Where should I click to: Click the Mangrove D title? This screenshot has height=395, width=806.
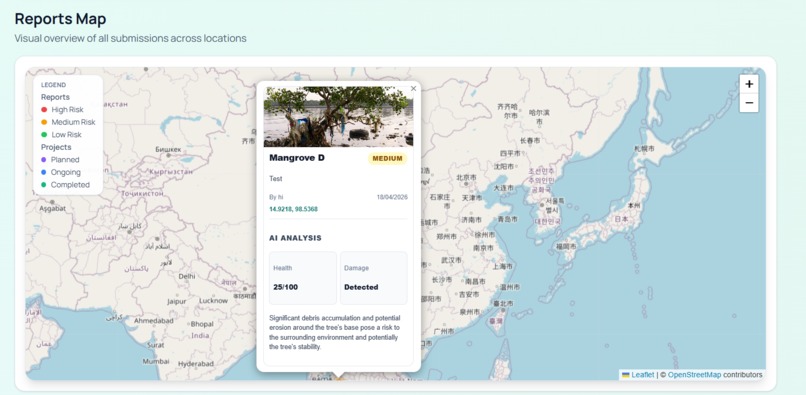click(297, 158)
